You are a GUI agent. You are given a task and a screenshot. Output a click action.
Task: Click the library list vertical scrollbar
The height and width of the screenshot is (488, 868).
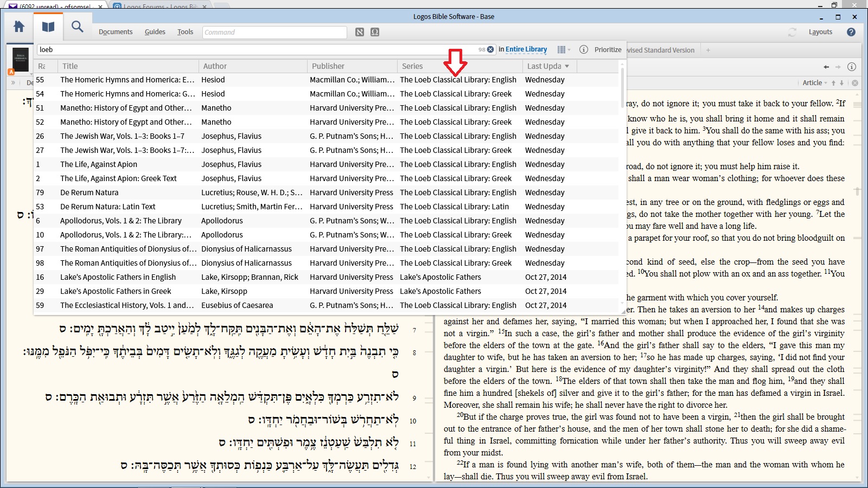pyautogui.click(x=622, y=88)
